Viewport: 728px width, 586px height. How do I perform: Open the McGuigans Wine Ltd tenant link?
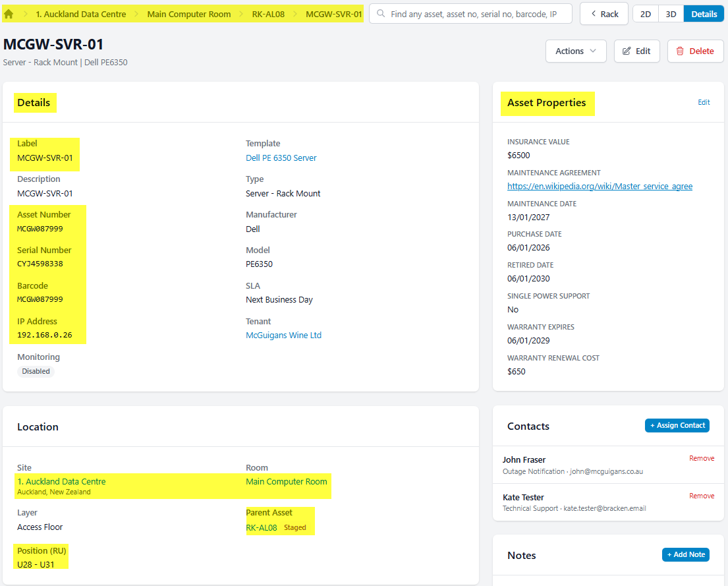[x=283, y=335]
